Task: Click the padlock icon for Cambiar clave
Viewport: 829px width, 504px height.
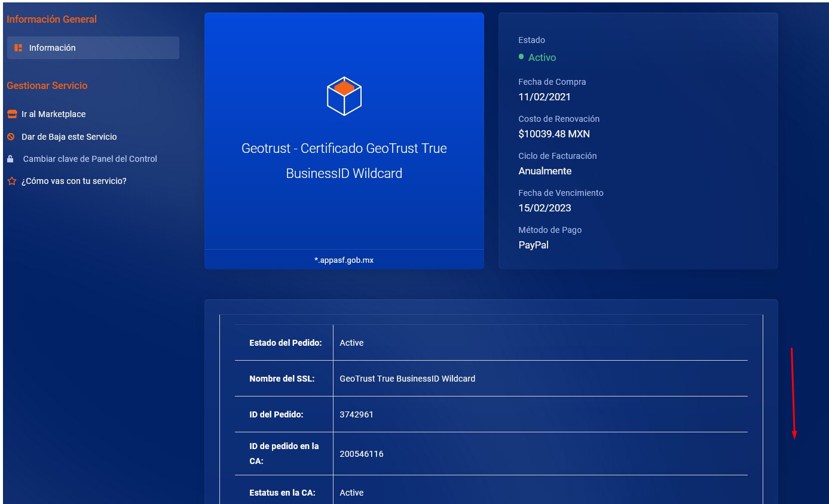Action: tap(10, 159)
